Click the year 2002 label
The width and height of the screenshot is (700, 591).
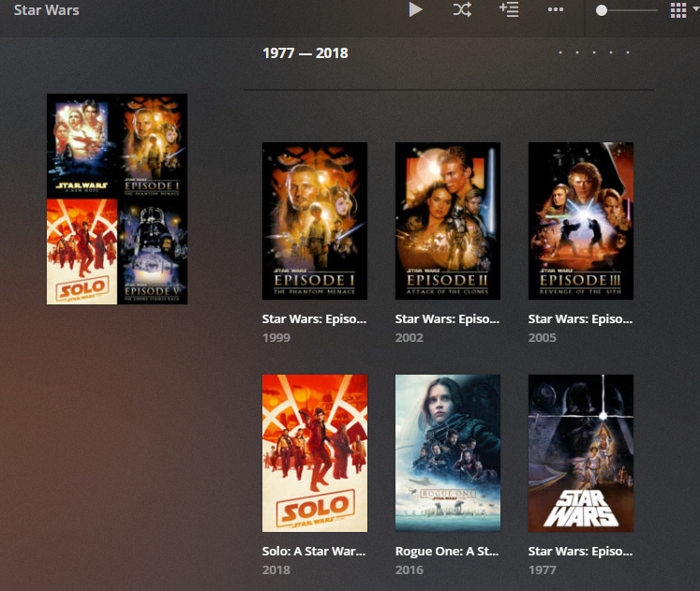tap(410, 337)
